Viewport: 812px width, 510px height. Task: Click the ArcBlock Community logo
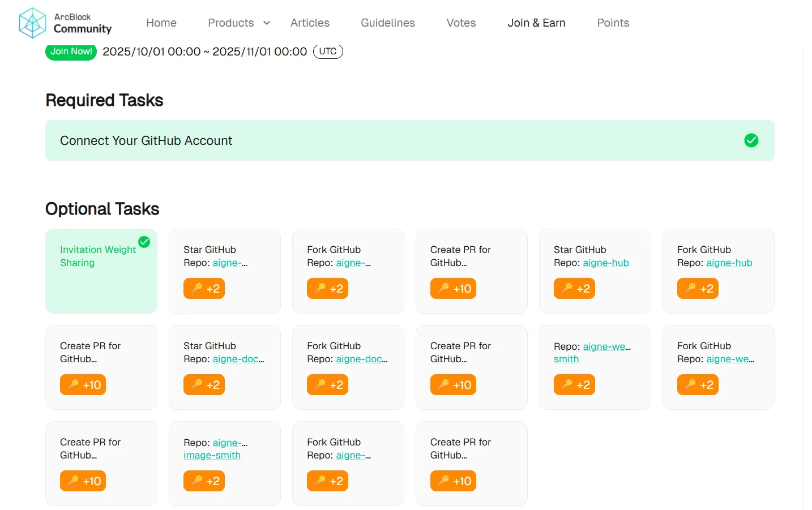65,23
